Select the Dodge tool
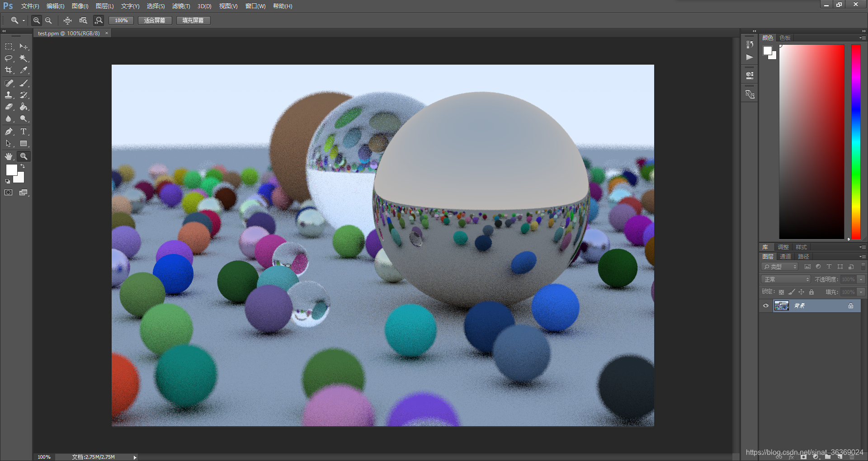 (x=24, y=118)
